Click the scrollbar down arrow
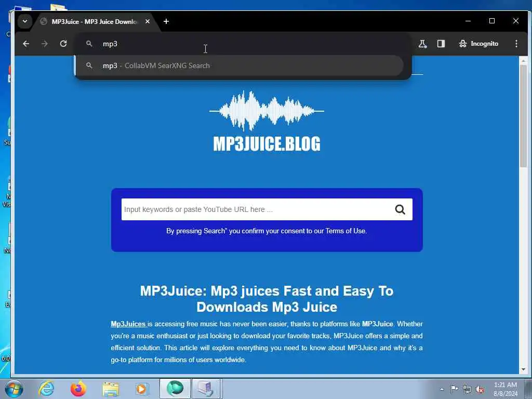 coord(523,369)
